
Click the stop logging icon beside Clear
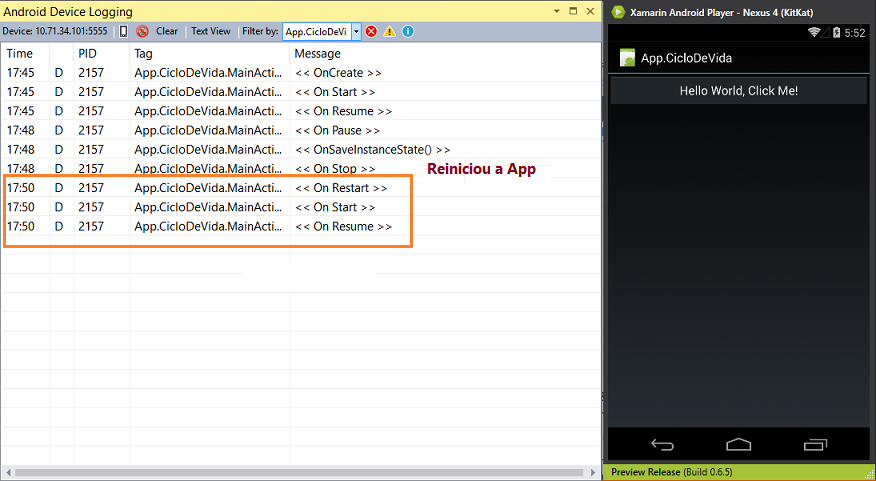point(142,32)
